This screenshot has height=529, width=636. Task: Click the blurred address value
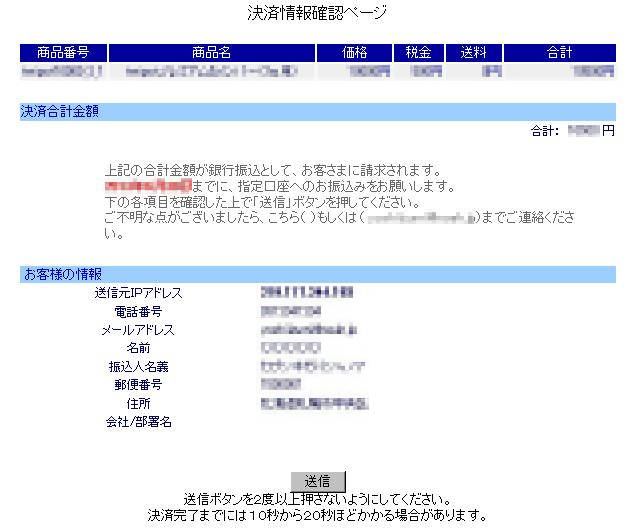(x=314, y=403)
